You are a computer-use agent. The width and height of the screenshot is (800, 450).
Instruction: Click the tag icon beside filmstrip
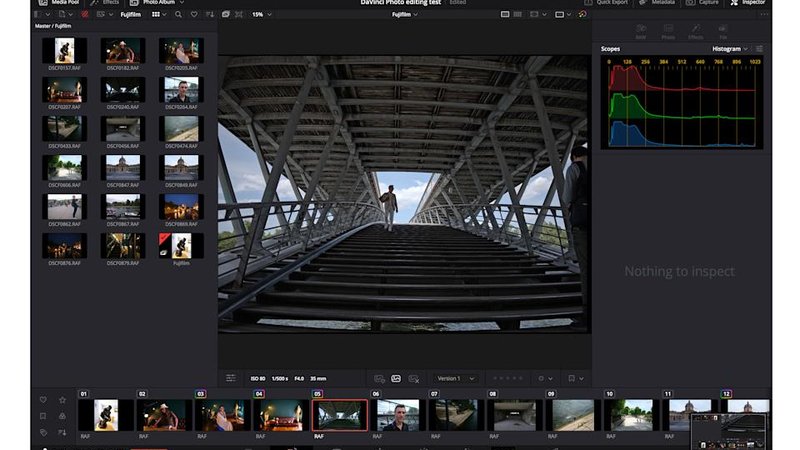(x=43, y=433)
